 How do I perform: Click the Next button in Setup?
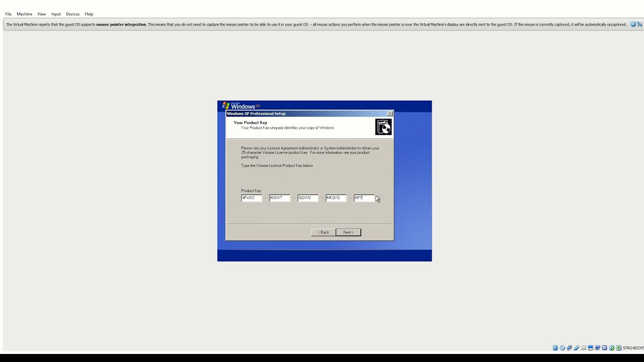pyautogui.click(x=348, y=232)
